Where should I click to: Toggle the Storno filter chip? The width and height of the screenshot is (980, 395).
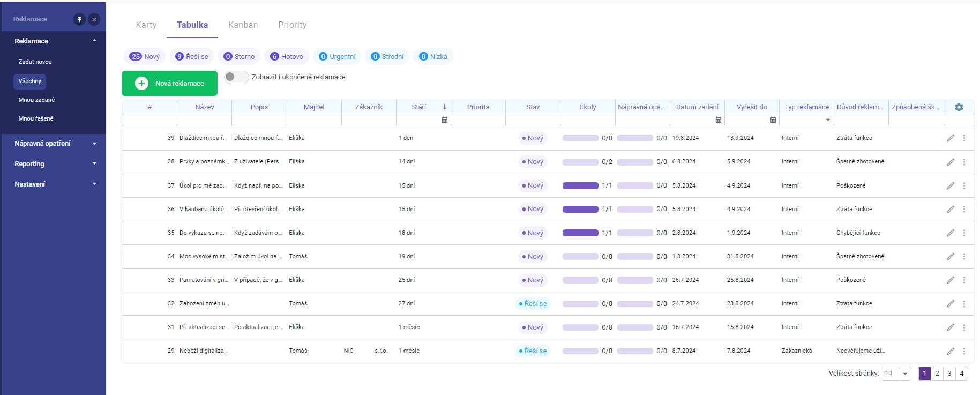[x=239, y=56]
